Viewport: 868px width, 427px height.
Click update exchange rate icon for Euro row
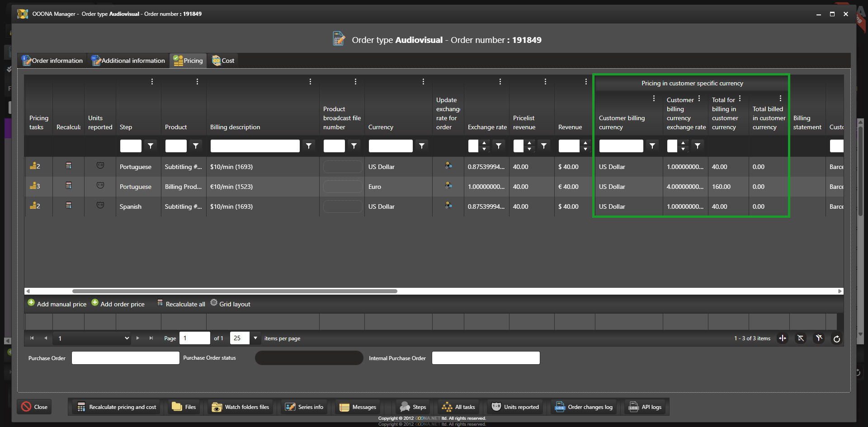pyautogui.click(x=448, y=186)
